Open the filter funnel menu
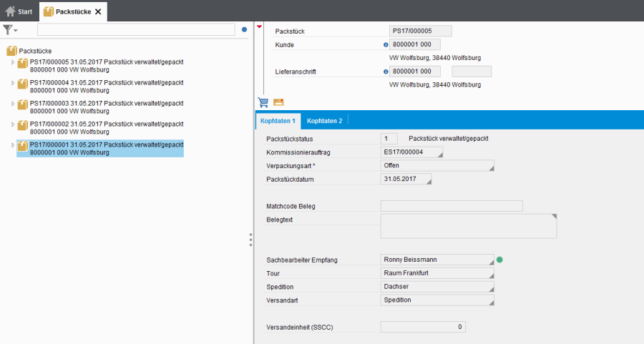 10,29
